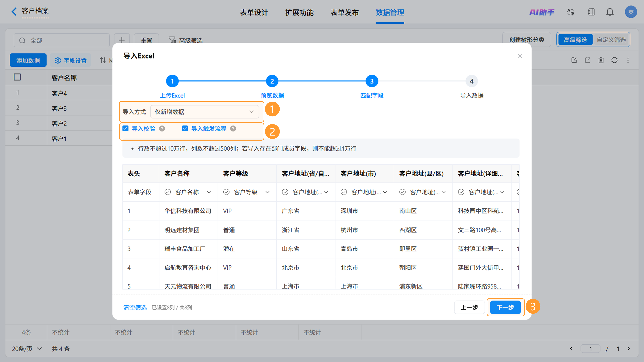Uncheck the 导入触发流程 checkbox
The height and width of the screenshot is (362, 644).
click(185, 128)
